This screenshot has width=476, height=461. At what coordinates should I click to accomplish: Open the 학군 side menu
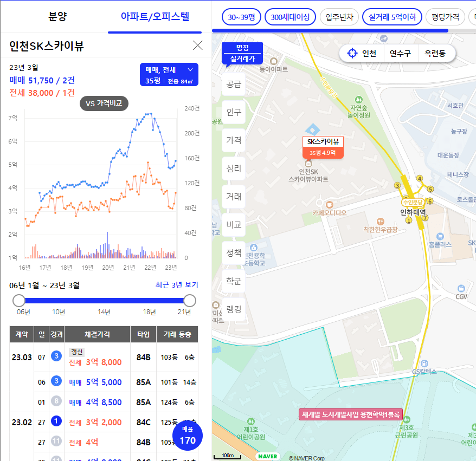pyautogui.click(x=234, y=281)
